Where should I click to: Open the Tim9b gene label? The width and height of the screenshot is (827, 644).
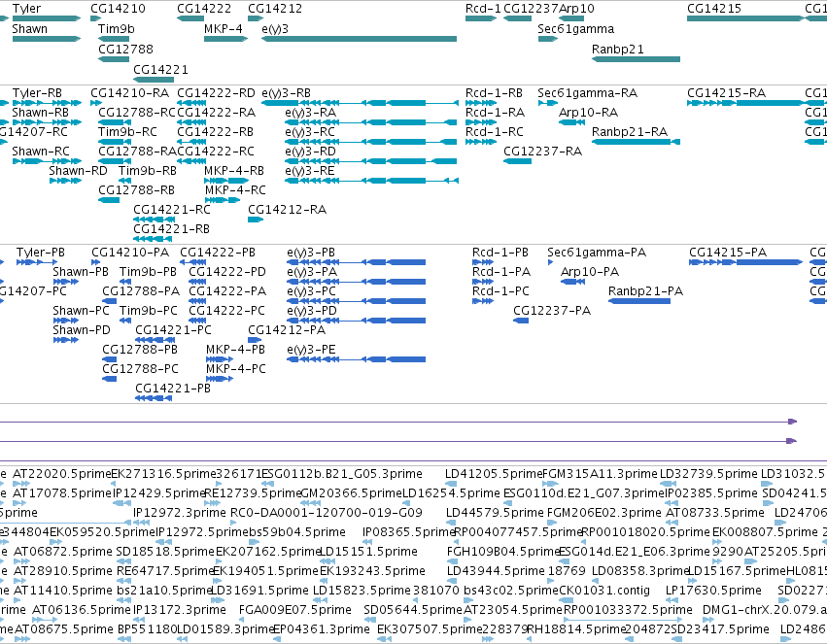click(x=116, y=29)
